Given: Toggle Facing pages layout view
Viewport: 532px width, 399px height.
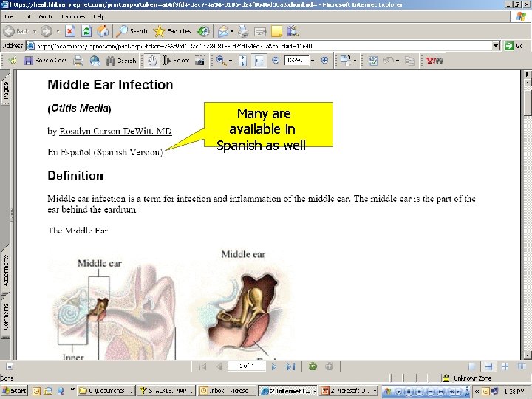Looking at the screenshot, I should click(x=522, y=366).
